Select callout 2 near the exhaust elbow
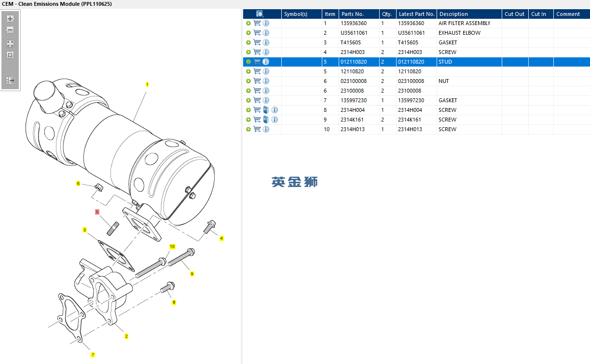The image size is (590, 364). [x=126, y=337]
